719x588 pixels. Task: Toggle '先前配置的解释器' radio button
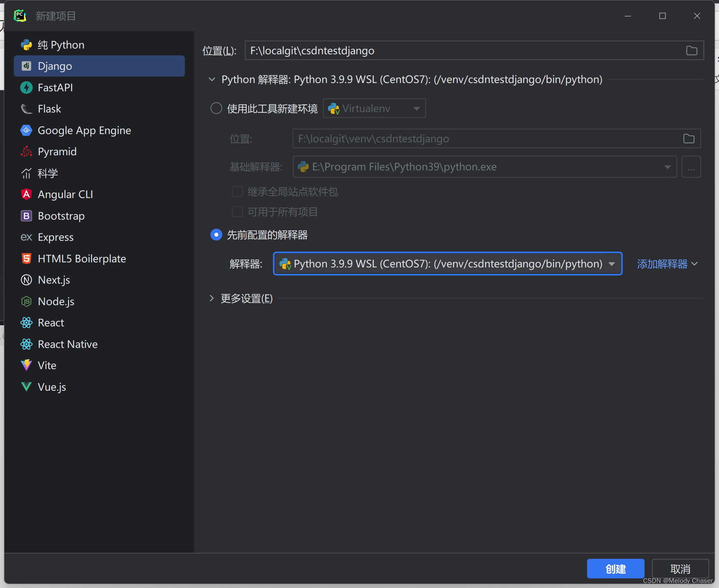click(x=217, y=235)
